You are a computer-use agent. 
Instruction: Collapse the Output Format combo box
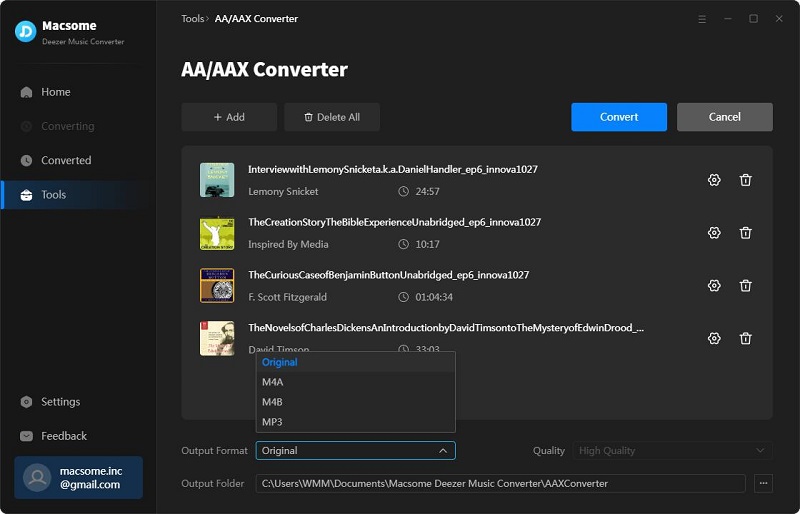coord(356,451)
